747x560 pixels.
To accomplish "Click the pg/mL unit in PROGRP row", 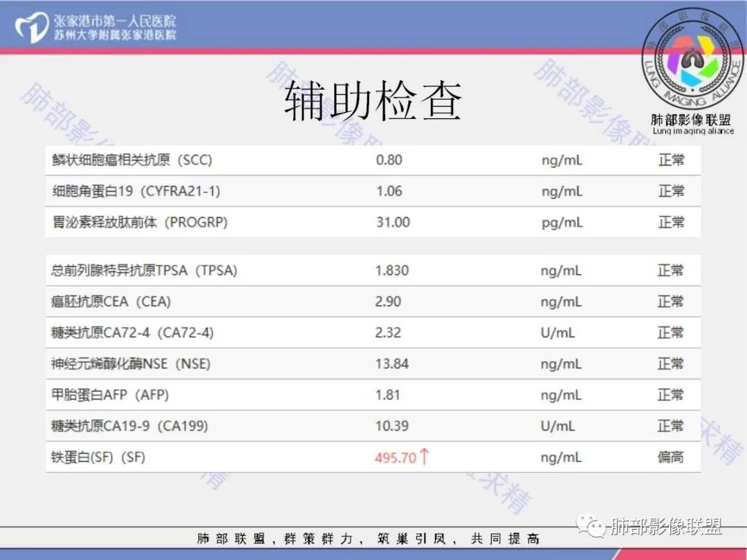I will click(562, 223).
